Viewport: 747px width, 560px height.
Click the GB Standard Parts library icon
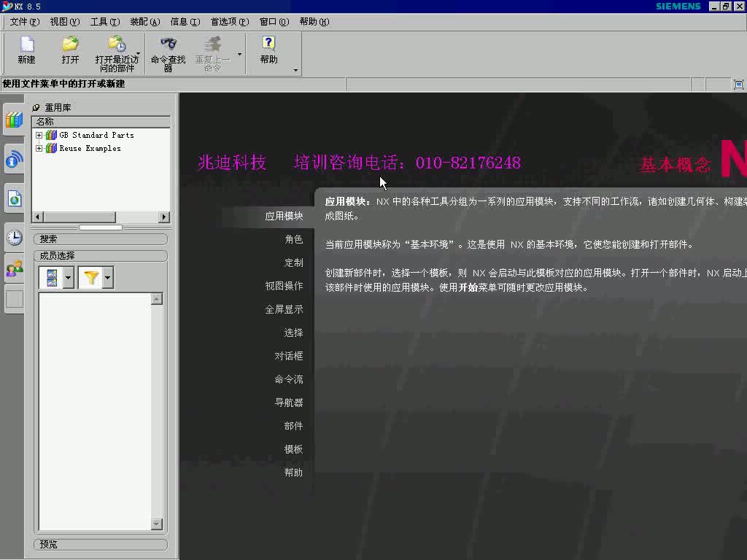click(51, 135)
